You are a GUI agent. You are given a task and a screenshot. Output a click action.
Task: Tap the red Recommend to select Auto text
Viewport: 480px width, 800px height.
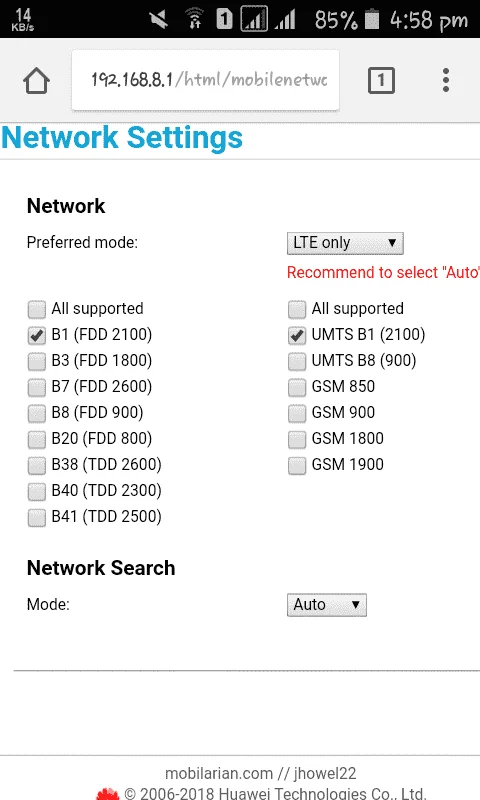383,272
